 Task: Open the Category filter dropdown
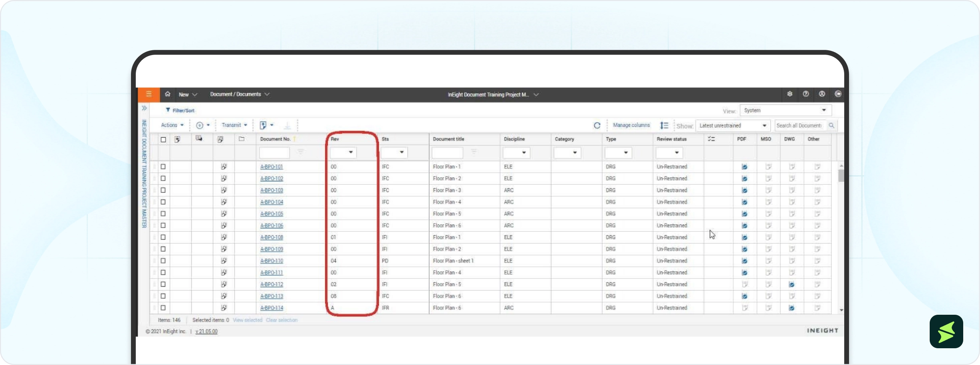point(567,152)
